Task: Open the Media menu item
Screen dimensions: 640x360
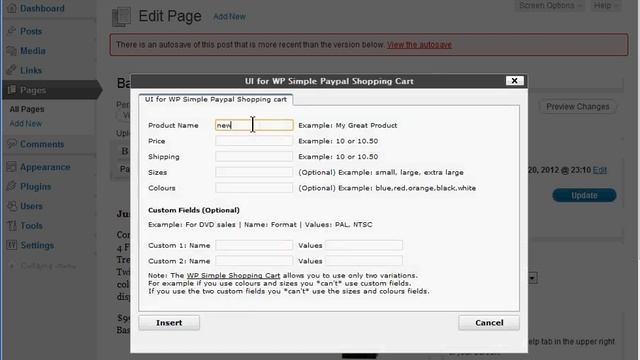Action: click(33, 51)
